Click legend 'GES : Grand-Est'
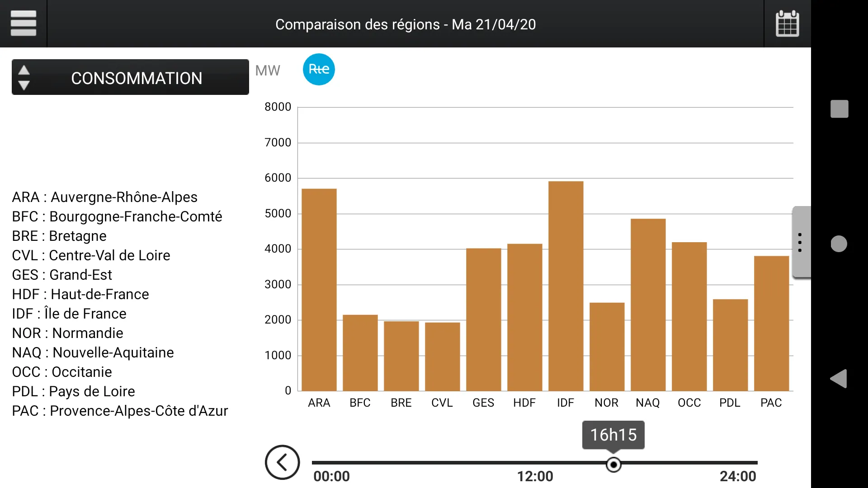Screen dimensions: 868x488 (x=62, y=275)
